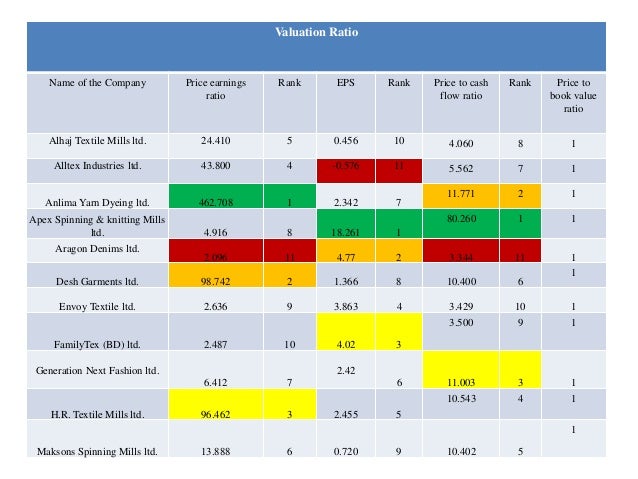Click the green 462.708 cell
This screenshot has width=638, height=479.
coord(216,196)
